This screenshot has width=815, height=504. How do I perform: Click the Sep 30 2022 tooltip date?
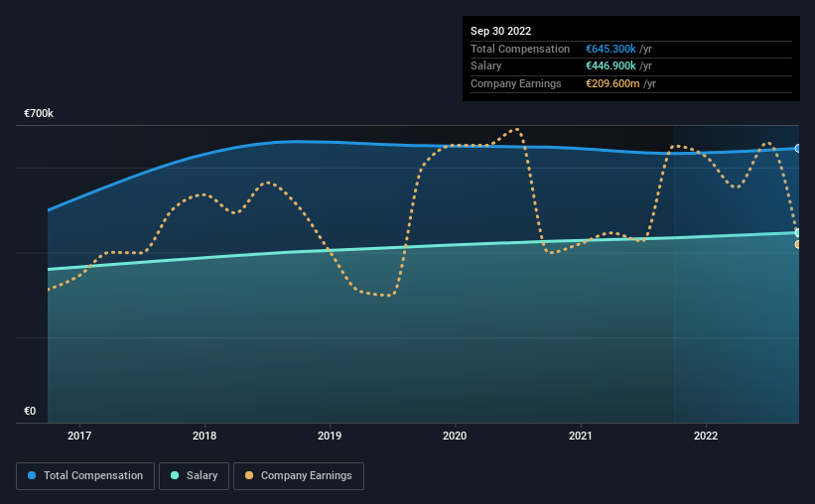coord(500,31)
